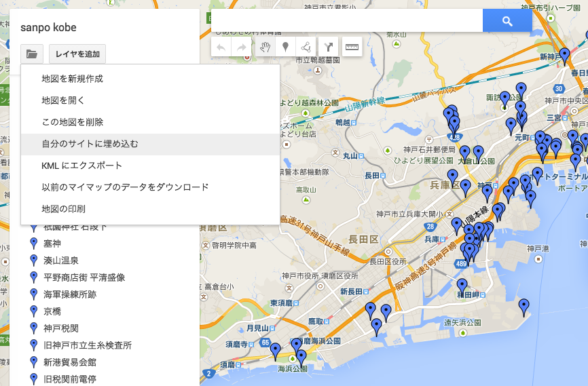Select the add marker pin tool
The width and height of the screenshot is (588, 386).
click(285, 47)
